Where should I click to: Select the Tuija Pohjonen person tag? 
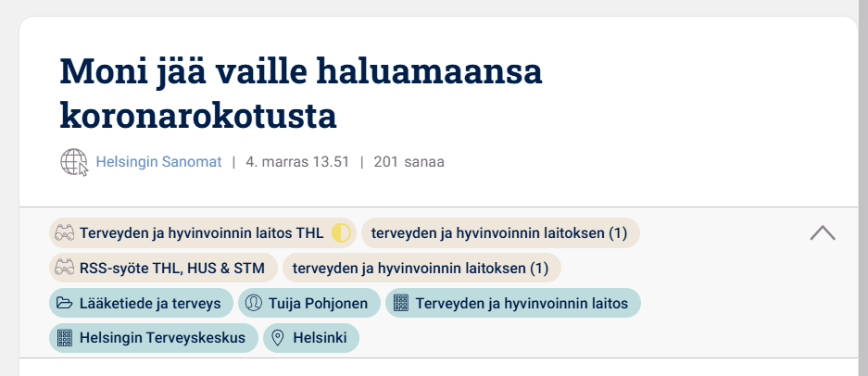pos(318,303)
